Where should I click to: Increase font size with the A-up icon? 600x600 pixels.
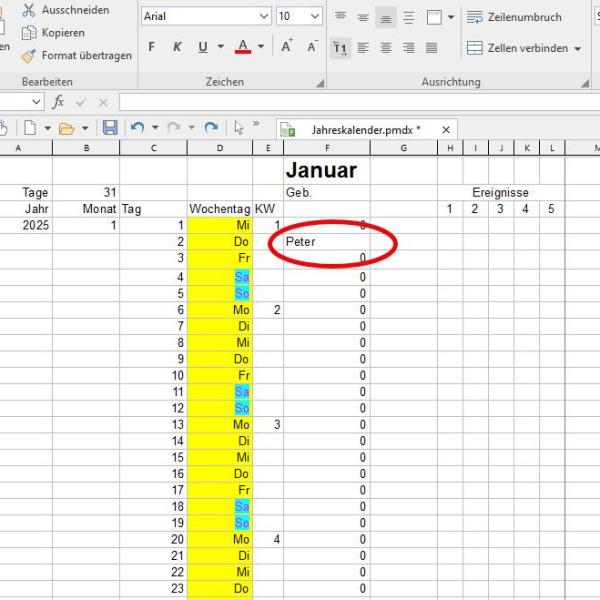pos(287,47)
